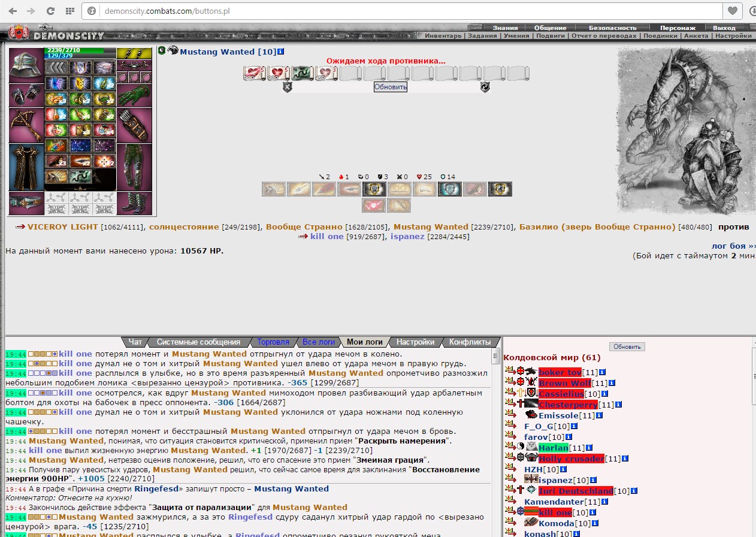Click Обновить button above player list
Image resolution: width=756 pixels, height=537 pixels.
pos(627,346)
